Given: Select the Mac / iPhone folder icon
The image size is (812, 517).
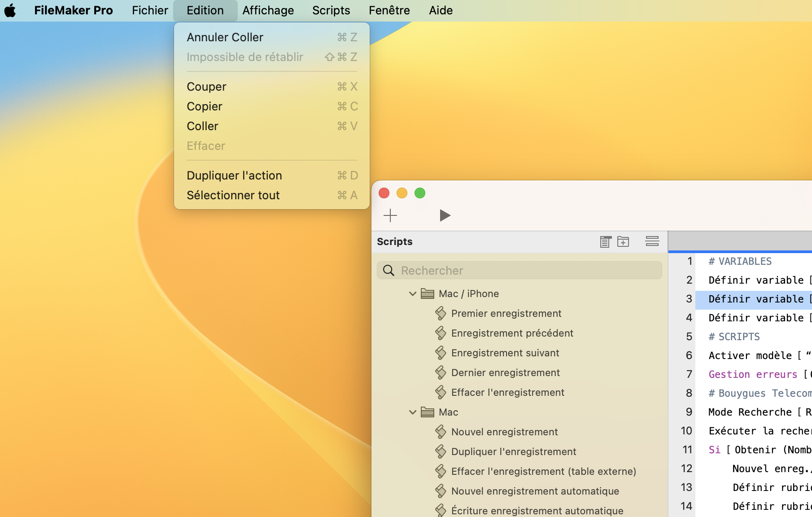Looking at the screenshot, I should tap(428, 294).
